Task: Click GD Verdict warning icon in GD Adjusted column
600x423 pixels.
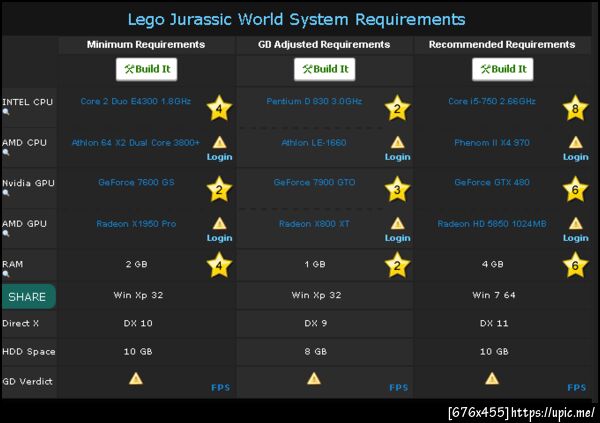Action: click(x=314, y=379)
